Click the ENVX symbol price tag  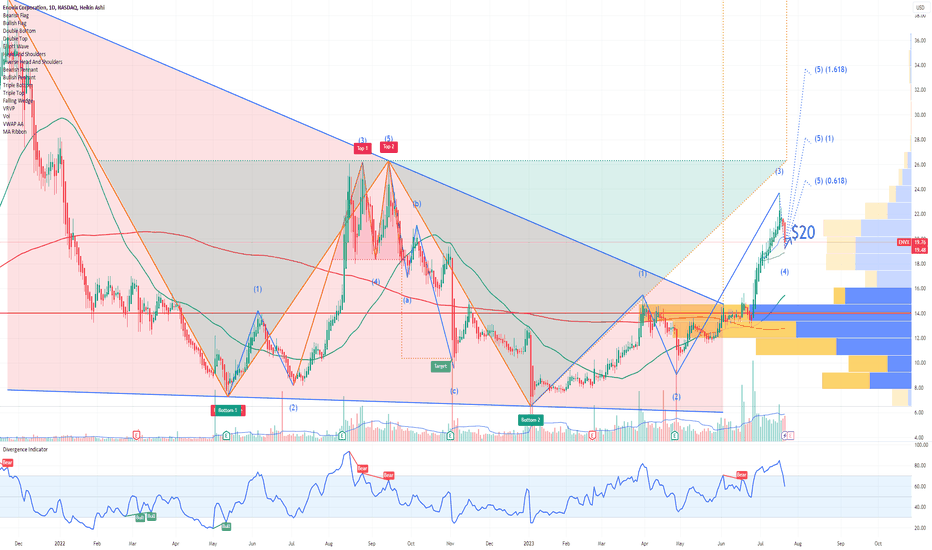click(x=904, y=242)
